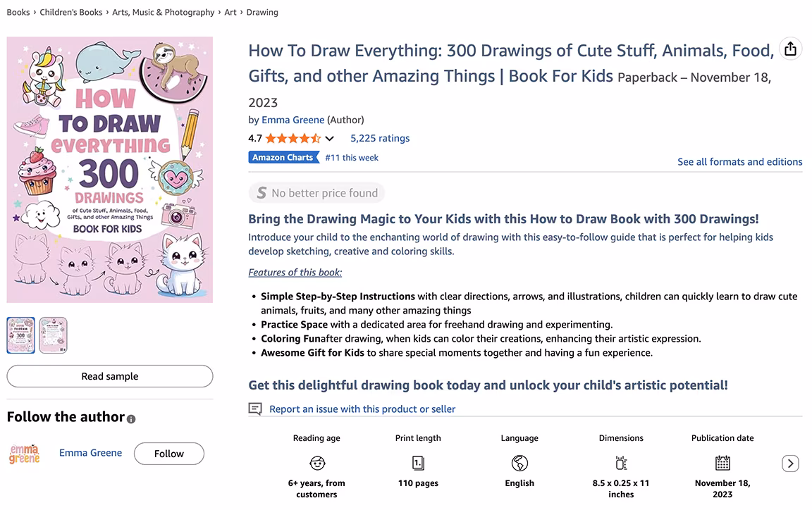
Task: Open 'See all formats and editions'
Action: 739,161
